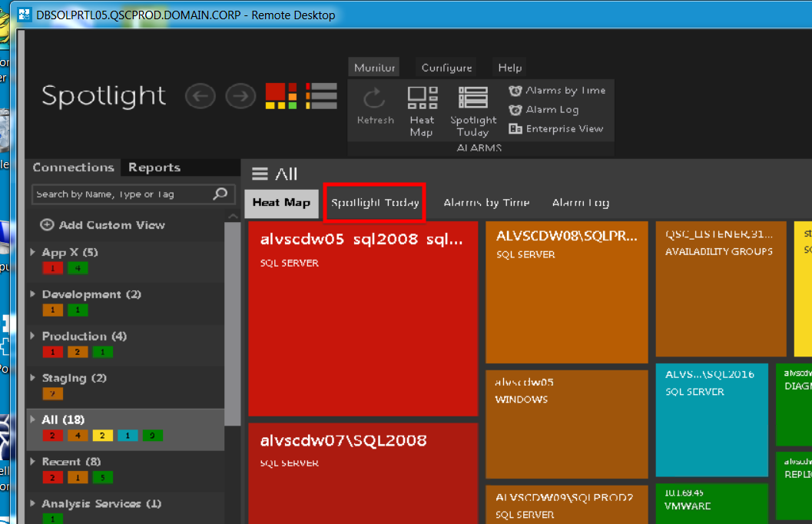This screenshot has height=524, width=812.
Task: Switch to the list view icon beside Spotlight logo
Action: pyautogui.click(x=321, y=96)
